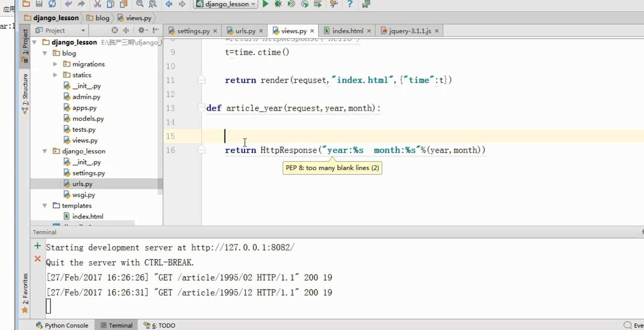644x330 pixels.
Task: Run with coverage icon
Action: [x=291, y=4]
